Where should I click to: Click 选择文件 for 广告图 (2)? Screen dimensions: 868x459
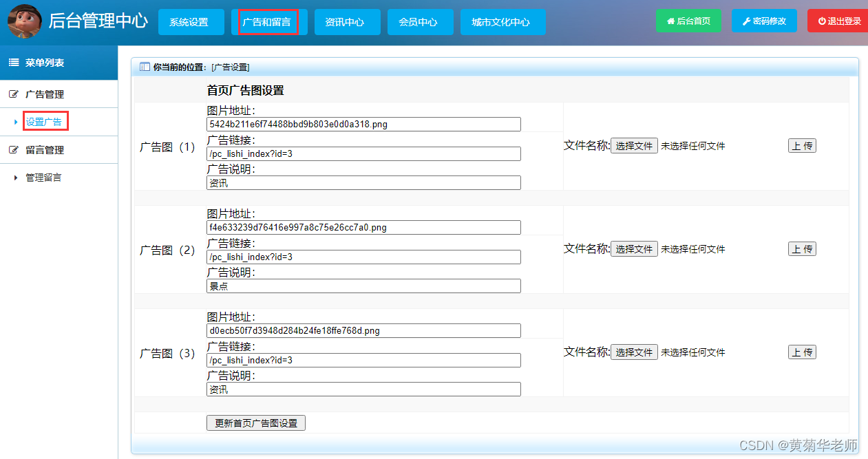point(633,248)
